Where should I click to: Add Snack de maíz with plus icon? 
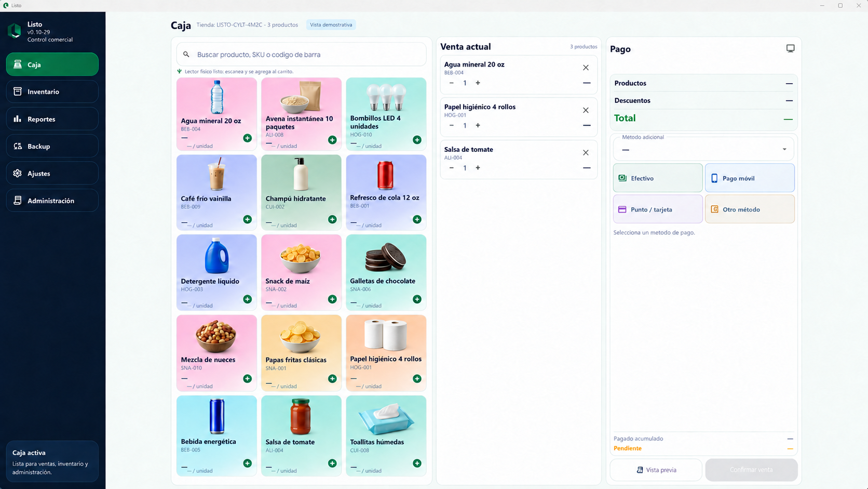coord(332,299)
